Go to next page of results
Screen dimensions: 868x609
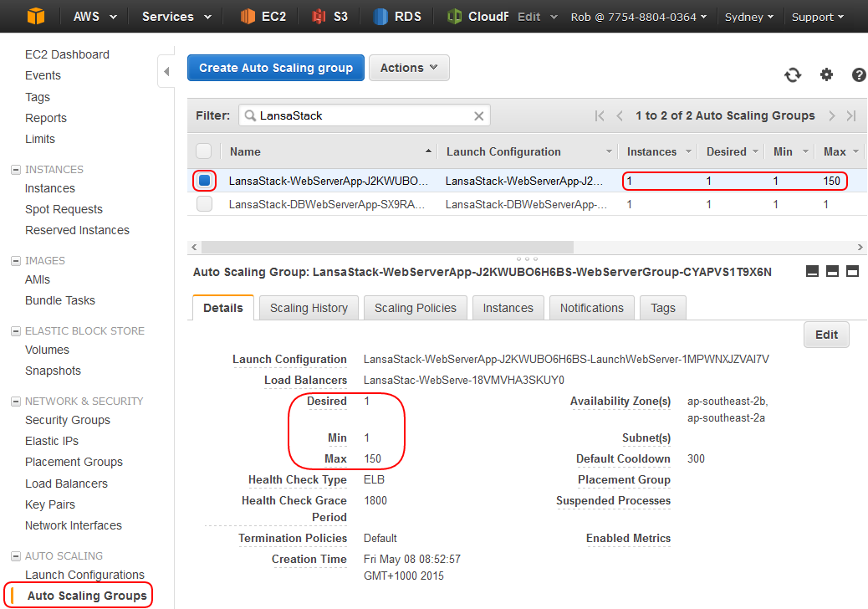pyautogui.click(x=831, y=115)
